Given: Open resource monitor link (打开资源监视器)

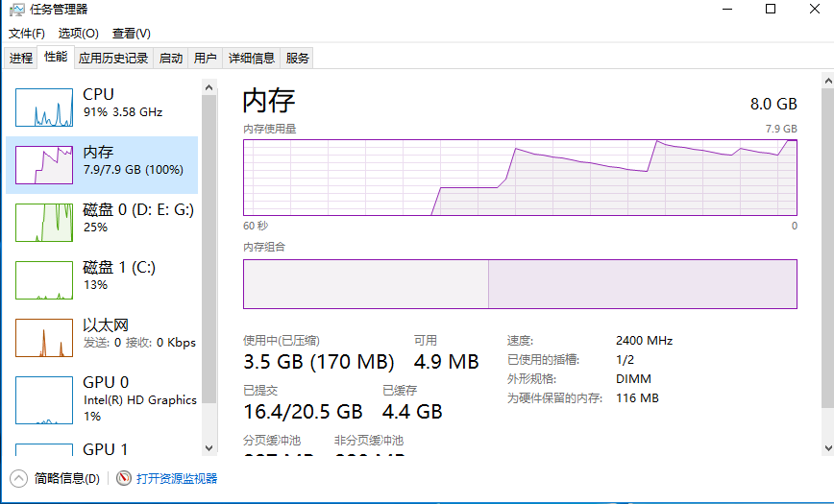Looking at the screenshot, I should 177,478.
